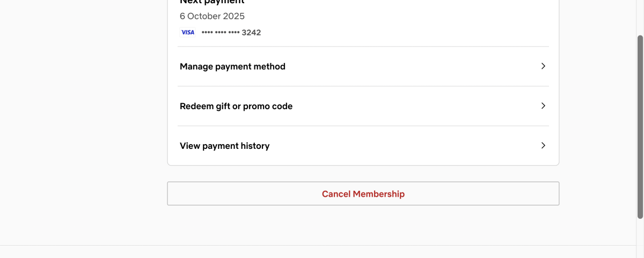Click the red Cancel Membership text
Screen dimensions: 644x258
[363, 194]
